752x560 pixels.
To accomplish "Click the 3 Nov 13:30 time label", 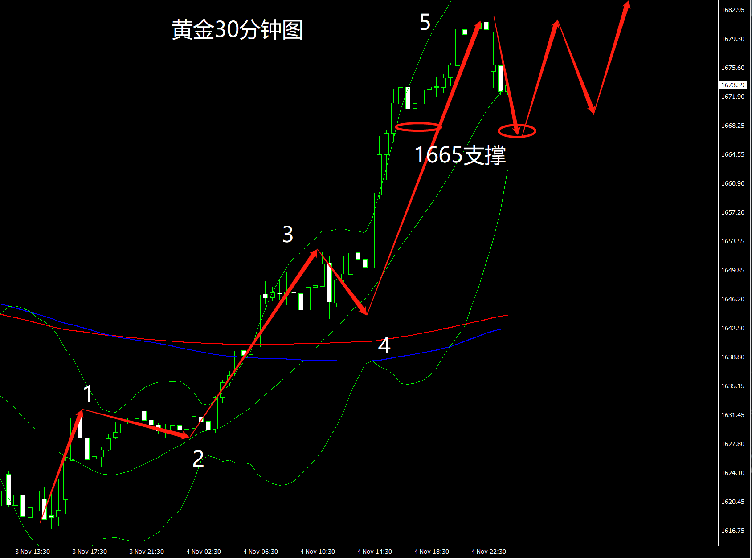I will pos(33,552).
